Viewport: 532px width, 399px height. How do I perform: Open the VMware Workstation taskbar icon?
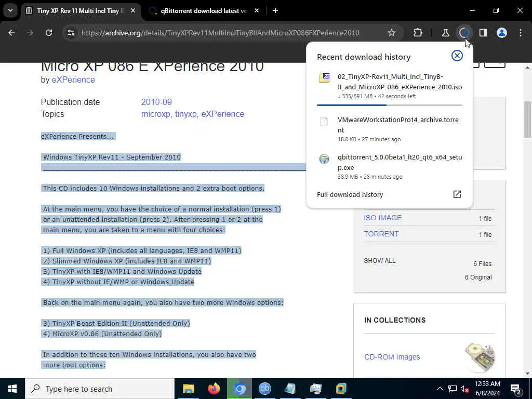tap(341, 389)
